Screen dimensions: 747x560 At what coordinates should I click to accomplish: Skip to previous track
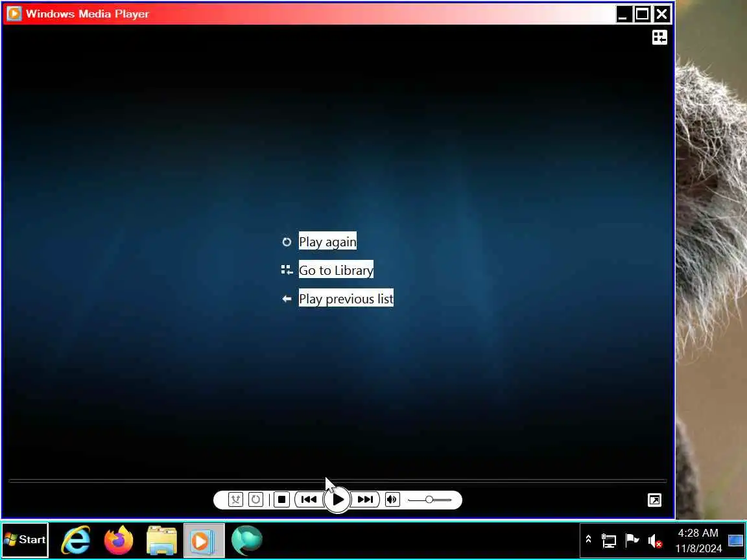(309, 500)
